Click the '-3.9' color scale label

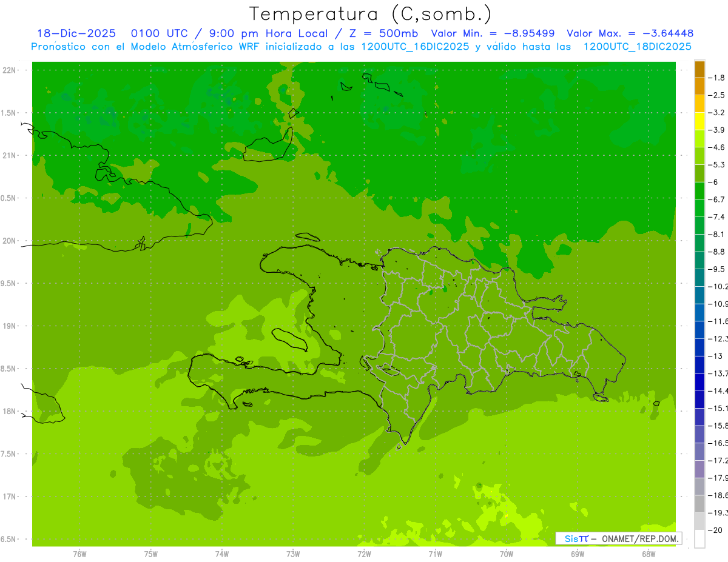tap(717, 130)
